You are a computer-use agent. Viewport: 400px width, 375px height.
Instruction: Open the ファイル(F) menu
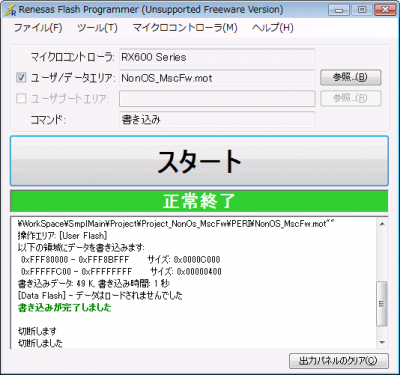(x=38, y=27)
